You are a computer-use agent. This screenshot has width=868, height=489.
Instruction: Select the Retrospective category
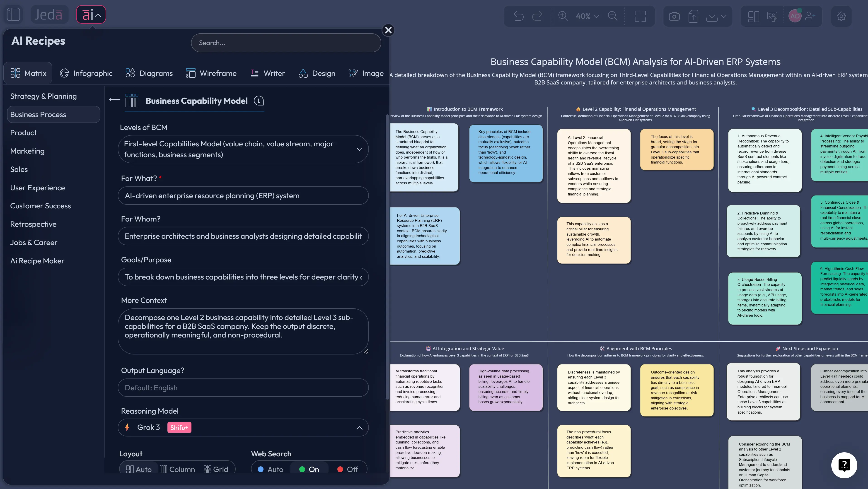point(33,224)
